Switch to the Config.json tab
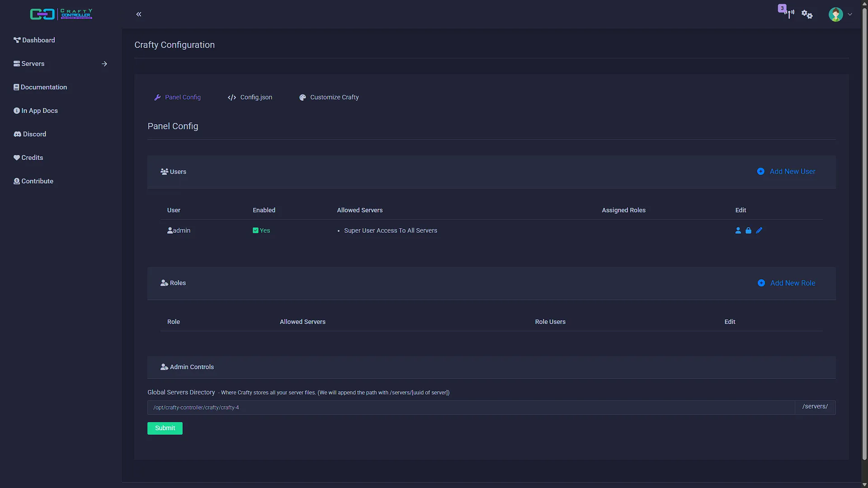 point(250,97)
